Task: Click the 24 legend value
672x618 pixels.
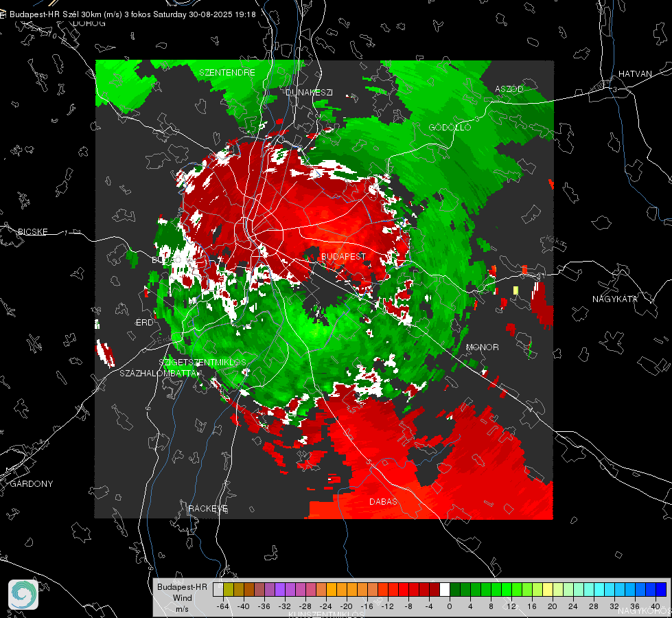Action: (x=573, y=606)
